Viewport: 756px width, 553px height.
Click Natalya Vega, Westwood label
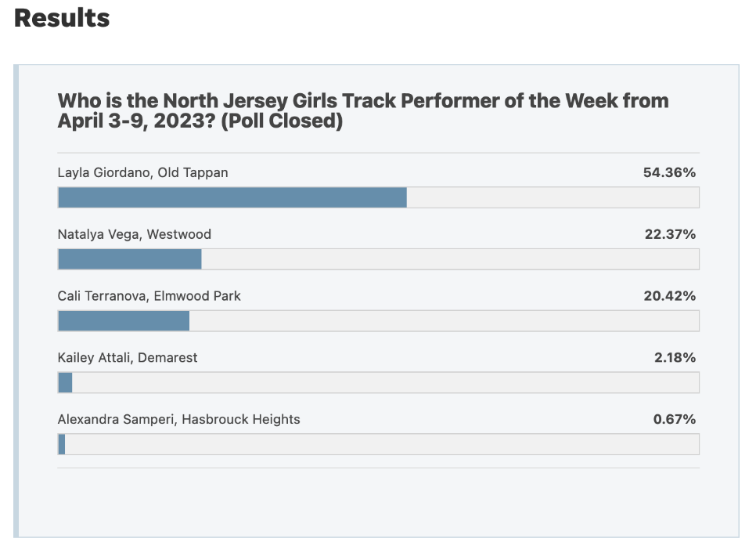[135, 234]
